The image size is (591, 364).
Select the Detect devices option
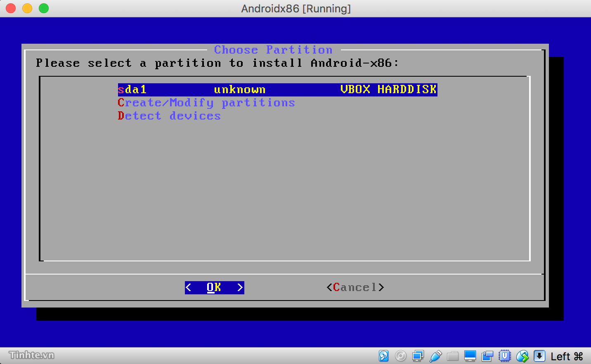[x=169, y=116]
